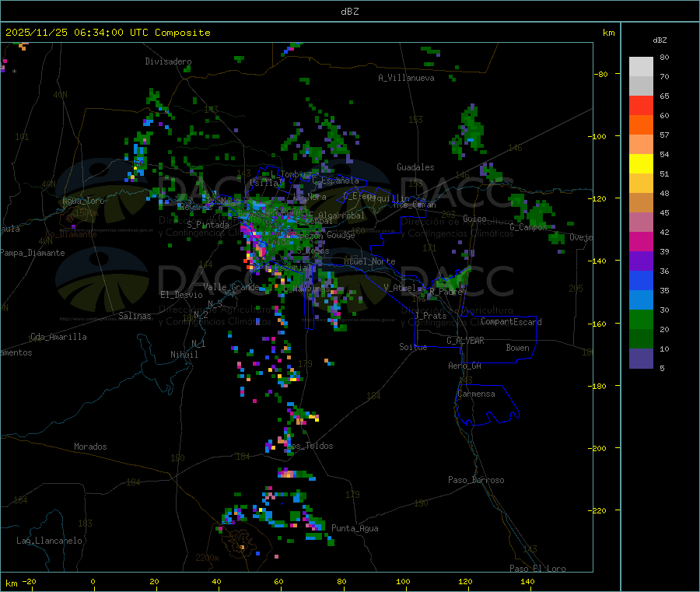The image size is (700, 592).
Task: Click the gray 65-70 dBZ legend swatch
Action: 641,86
